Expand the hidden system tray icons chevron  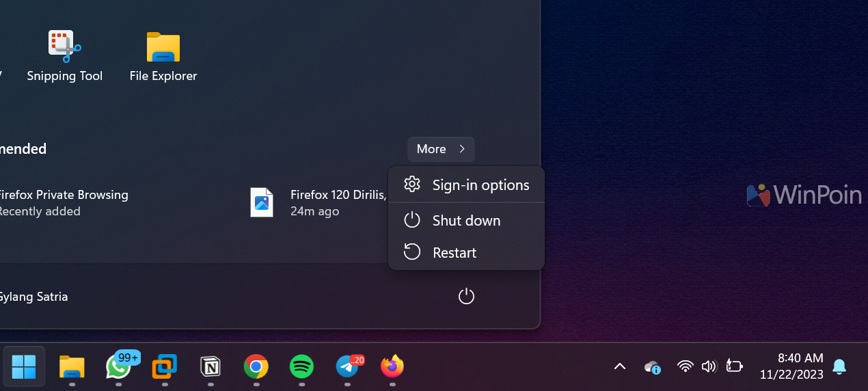tap(620, 367)
